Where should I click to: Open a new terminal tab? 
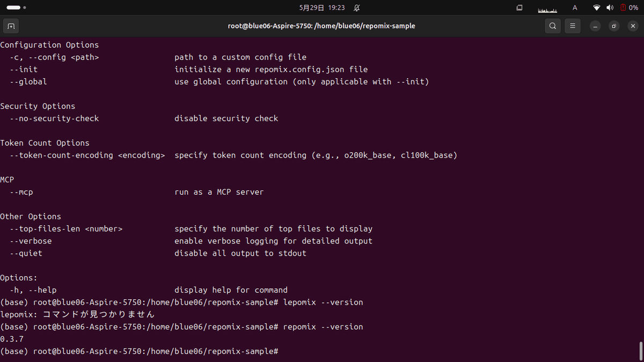pos(11,26)
